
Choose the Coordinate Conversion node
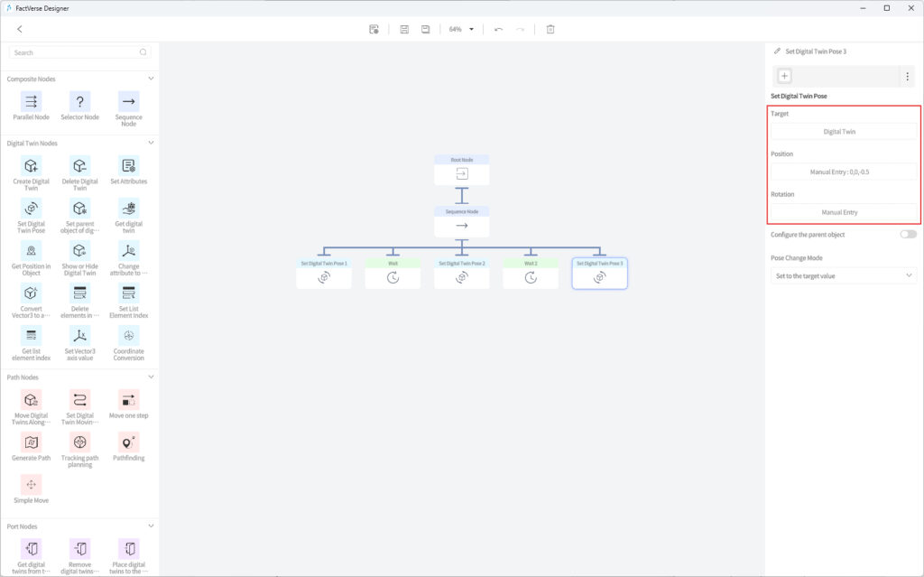point(128,336)
